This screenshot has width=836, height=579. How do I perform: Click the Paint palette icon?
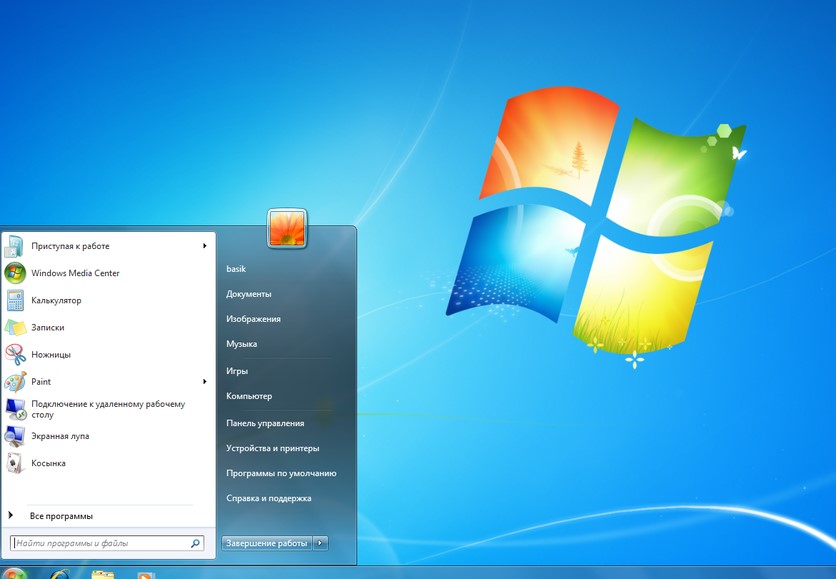tap(15, 381)
